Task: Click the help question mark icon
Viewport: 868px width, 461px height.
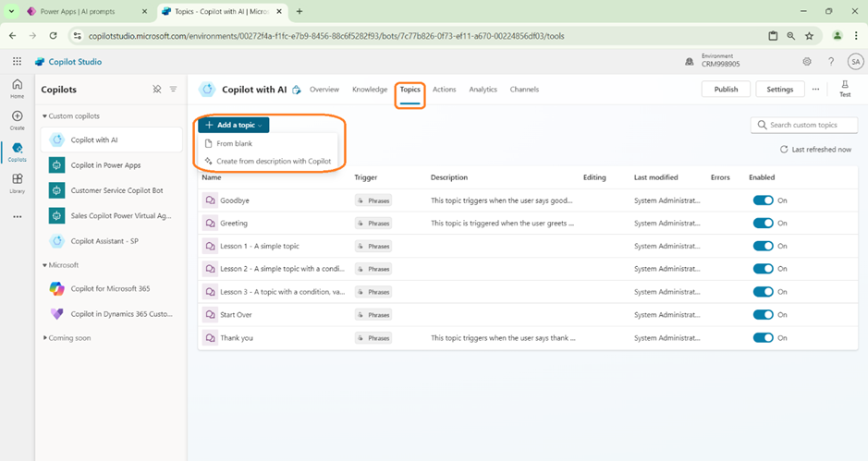Action: tap(831, 62)
